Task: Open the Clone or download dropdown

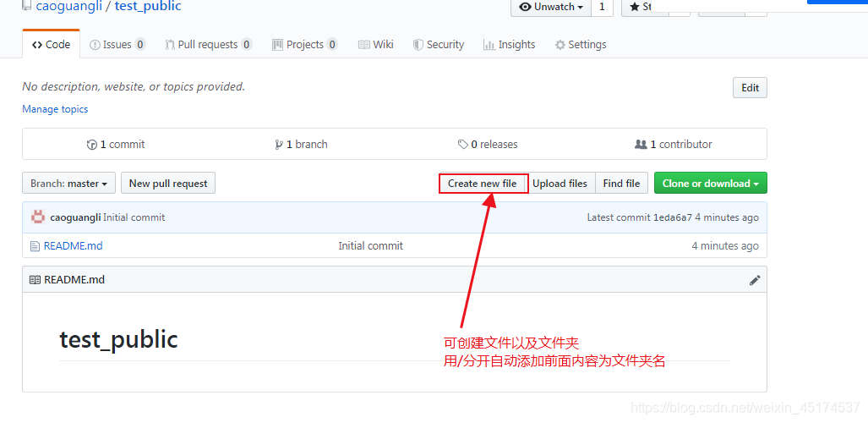Action: coord(711,183)
